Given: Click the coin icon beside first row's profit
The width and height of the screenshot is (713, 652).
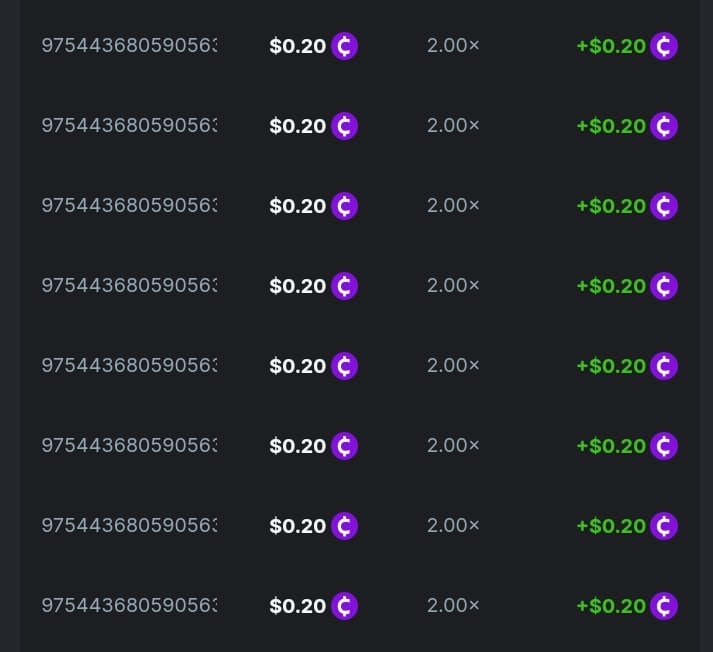Looking at the screenshot, I should click(663, 46).
